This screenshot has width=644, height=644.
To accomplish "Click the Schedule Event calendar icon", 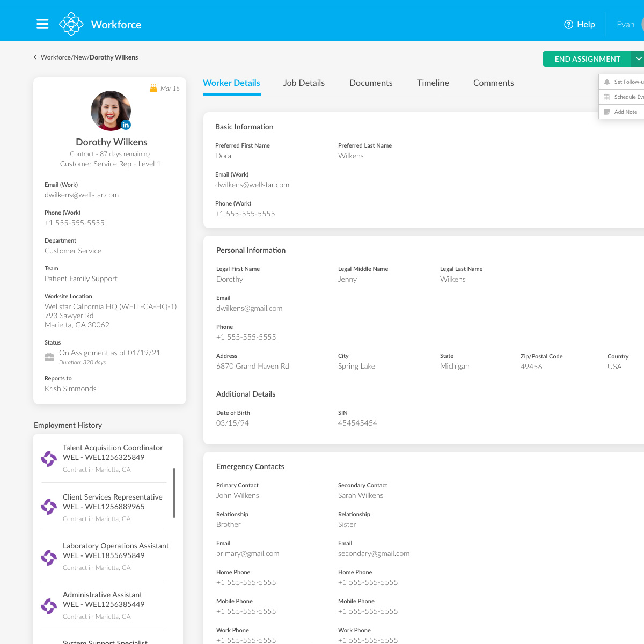I will [607, 97].
